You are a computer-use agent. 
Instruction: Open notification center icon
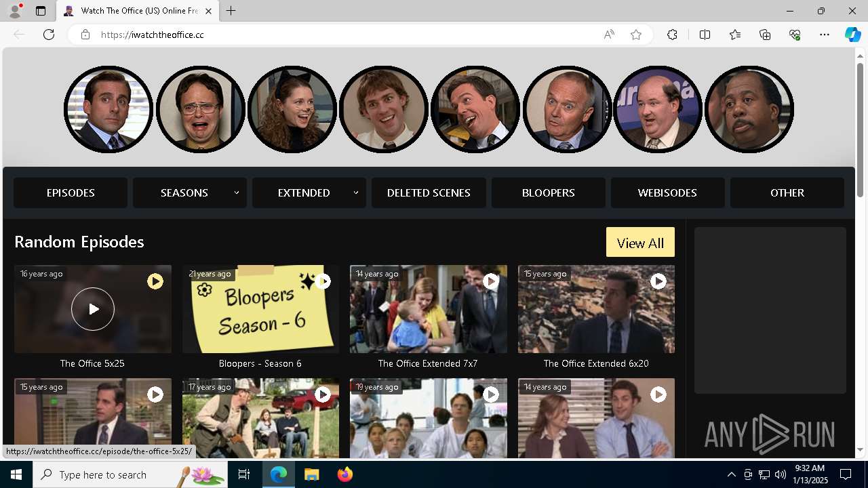pos(846,474)
